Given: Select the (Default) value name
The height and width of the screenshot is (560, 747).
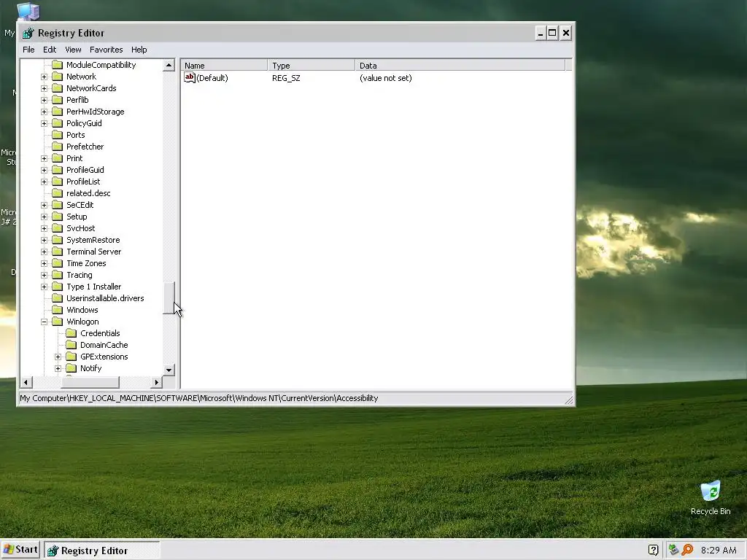Looking at the screenshot, I should click(x=212, y=78).
